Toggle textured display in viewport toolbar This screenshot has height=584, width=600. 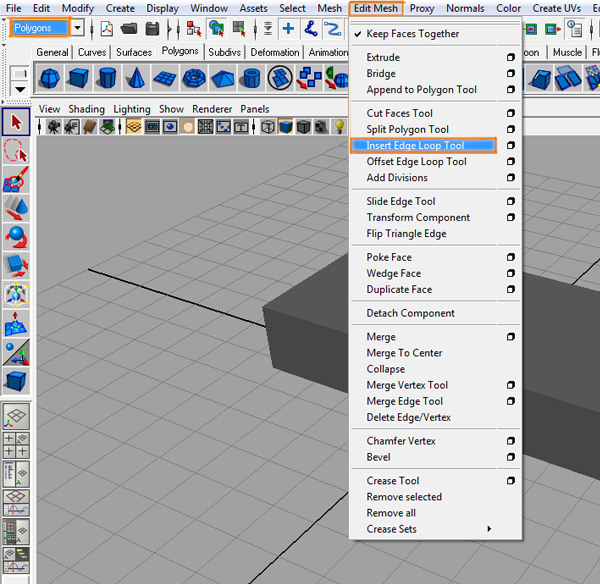coord(321,126)
